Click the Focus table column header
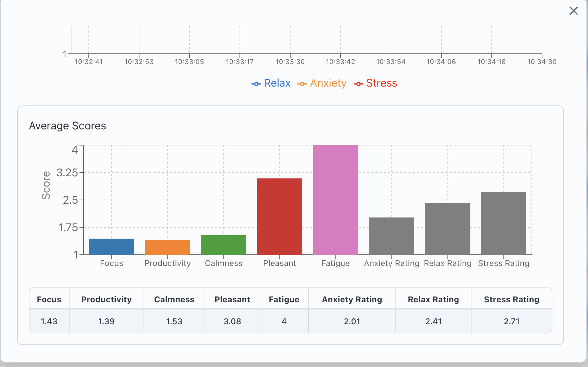This screenshot has height=367, width=588. tap(49, 299)
